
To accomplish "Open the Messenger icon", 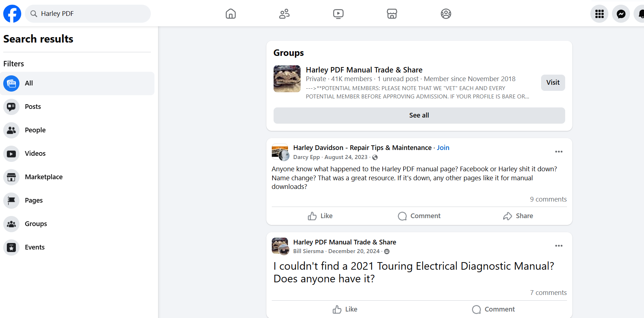I will click(x=621, y=14).
